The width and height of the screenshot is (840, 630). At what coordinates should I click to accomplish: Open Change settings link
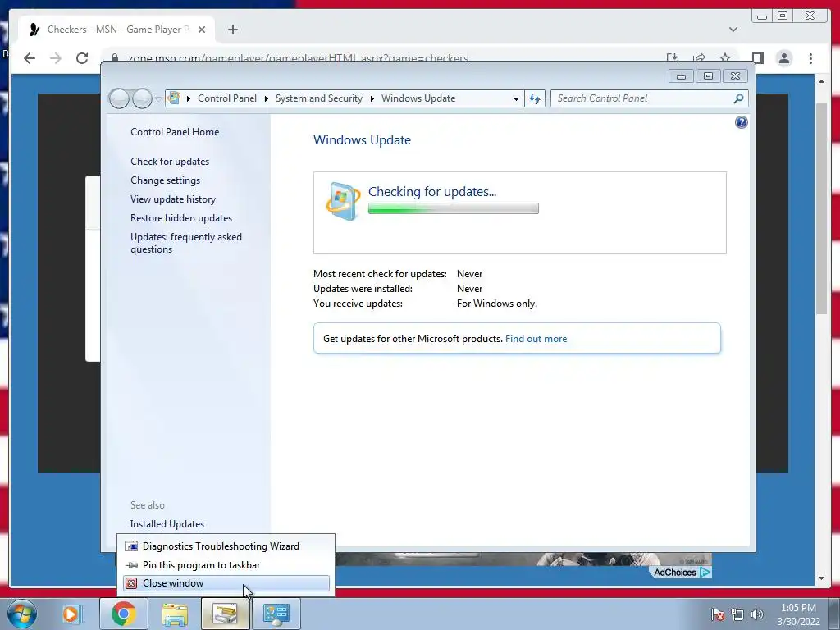pos(165,180)
